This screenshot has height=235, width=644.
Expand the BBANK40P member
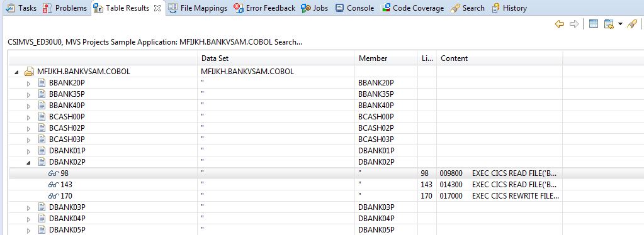(x=28, y=106)
